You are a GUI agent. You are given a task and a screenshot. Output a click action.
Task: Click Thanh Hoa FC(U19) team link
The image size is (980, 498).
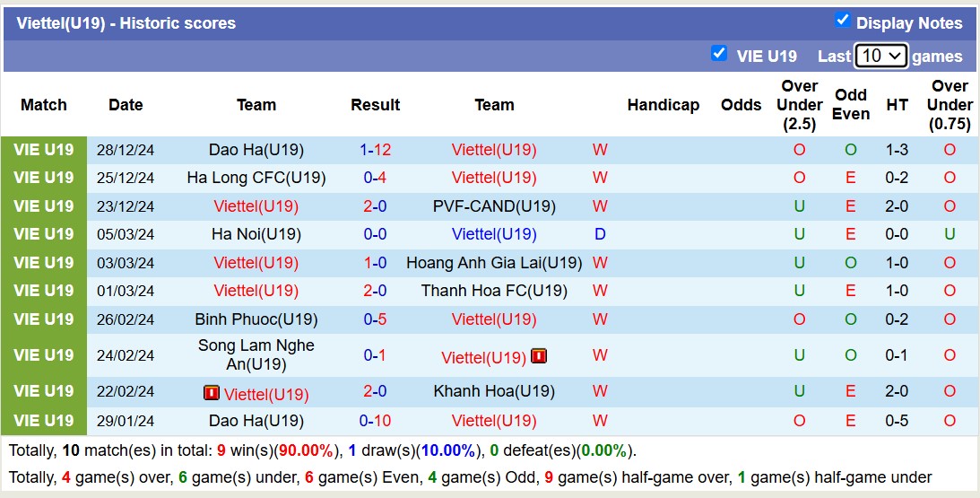point(494,291)
